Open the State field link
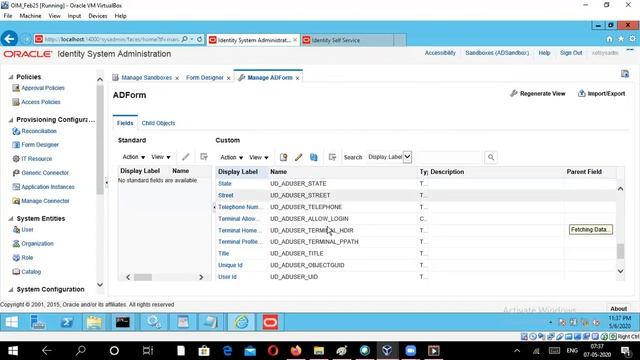The width and height of the screenshot is (640, 360). click(224, 184)
